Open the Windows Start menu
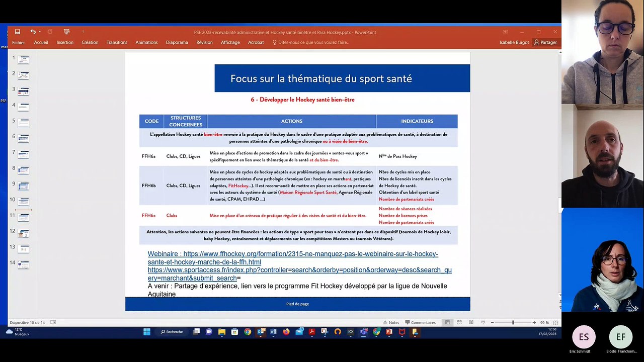This screenshot has width=644, height=362. [147, 332]
